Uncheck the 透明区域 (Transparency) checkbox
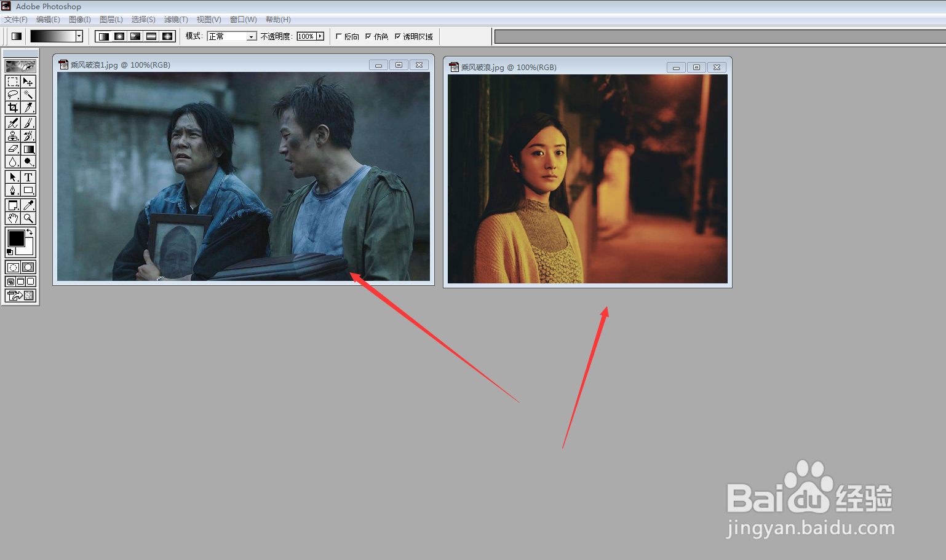 coord(398,36)
